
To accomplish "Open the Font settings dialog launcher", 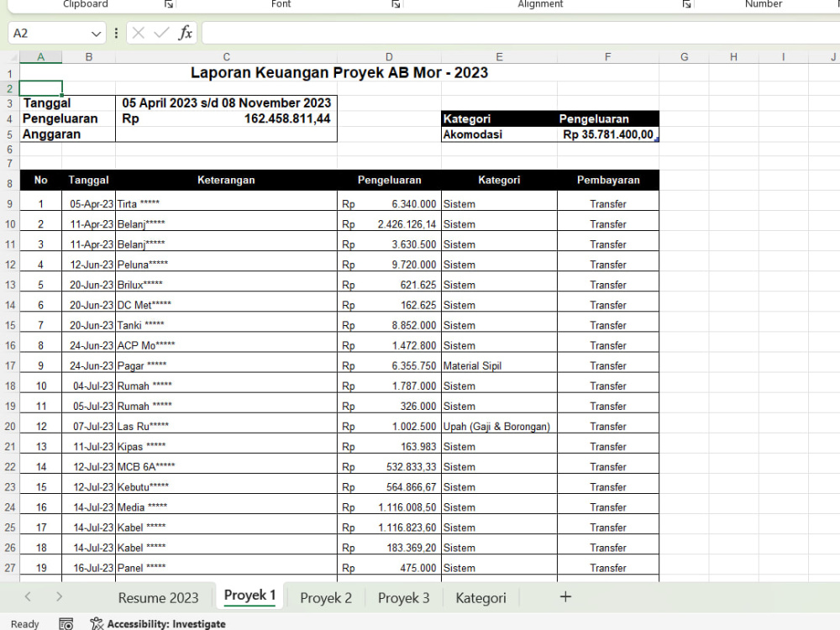I will (x=396, y=4).
